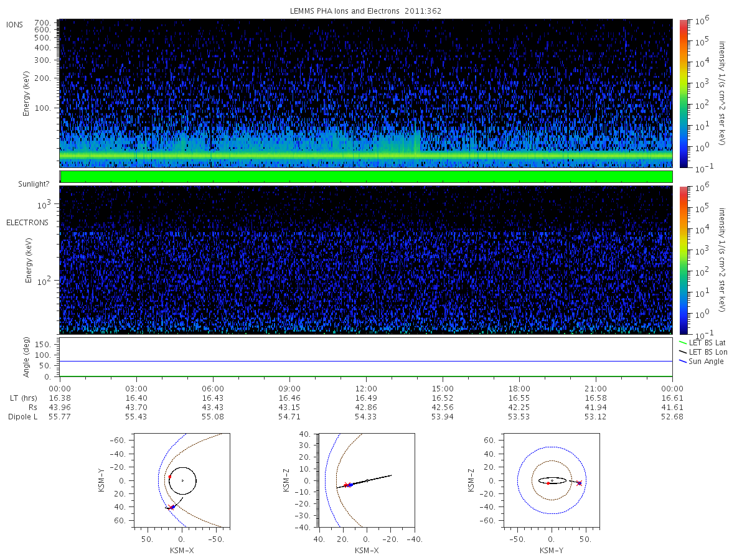Select the 12:00 time axis label
Screen dimensions: 747x560
pos(366,387)
